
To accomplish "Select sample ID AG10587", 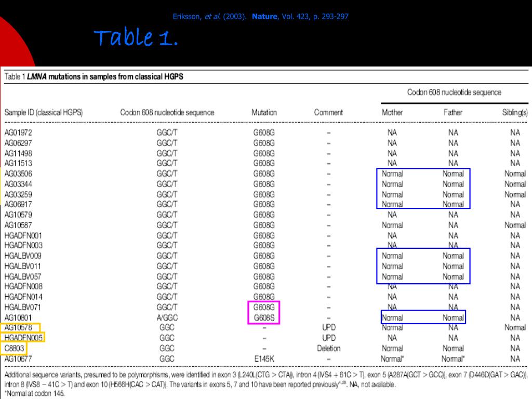I will pos(18,225).
